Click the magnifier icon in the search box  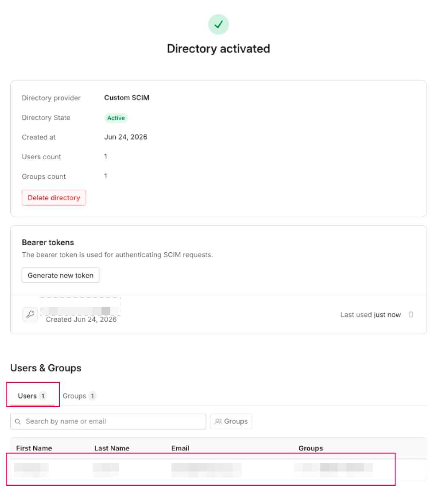[18, 421]
